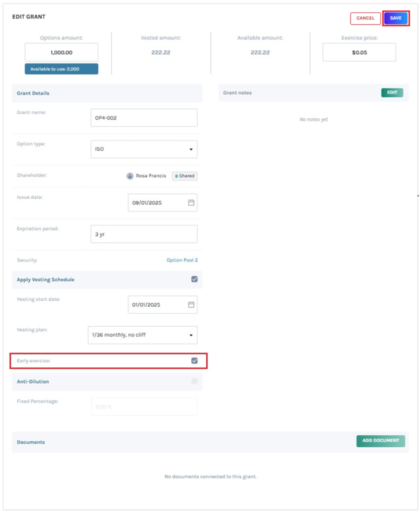Image resolution: width=420 pixels, height=512 pixels.
Task: Cancel editing the grant
Action: click(365, 18)
